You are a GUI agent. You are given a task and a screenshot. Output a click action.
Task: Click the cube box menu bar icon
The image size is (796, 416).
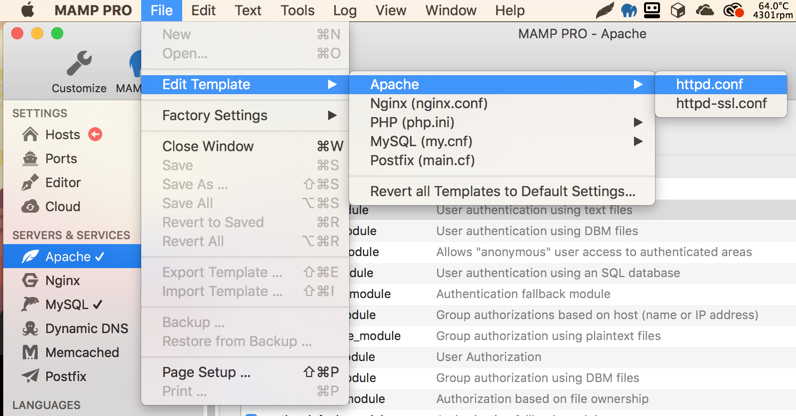coord(678,10)
